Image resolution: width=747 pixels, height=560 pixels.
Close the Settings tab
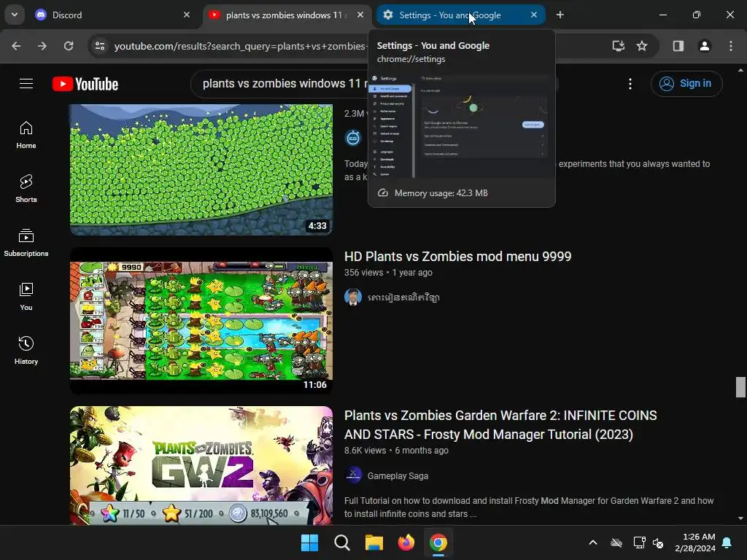point(534,15)
